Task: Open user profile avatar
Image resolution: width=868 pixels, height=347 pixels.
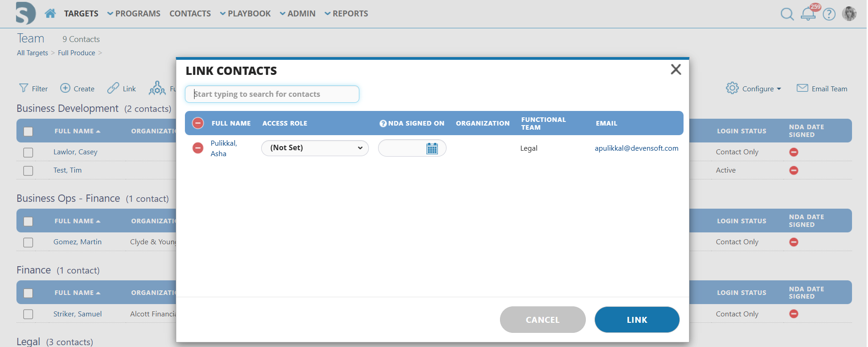Action: (x=849, y=14)
